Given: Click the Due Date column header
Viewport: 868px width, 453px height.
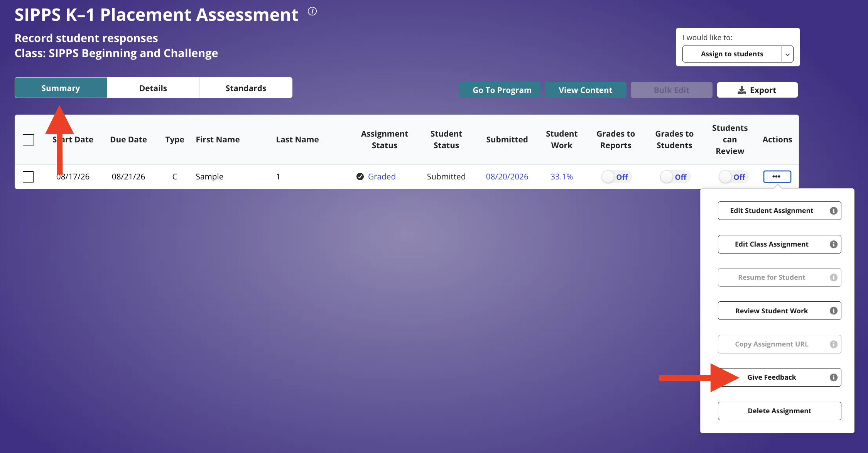Looking at the screenshot, I should (x=128, y=140).
